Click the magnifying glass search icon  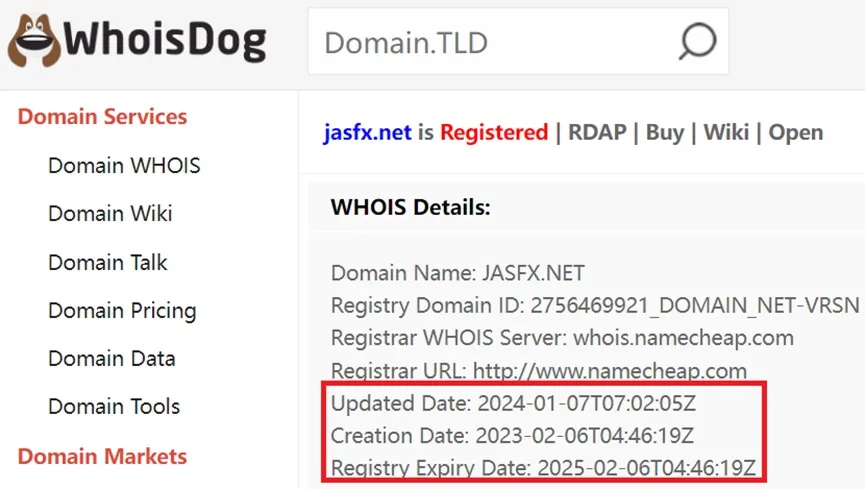coord(697,41)
